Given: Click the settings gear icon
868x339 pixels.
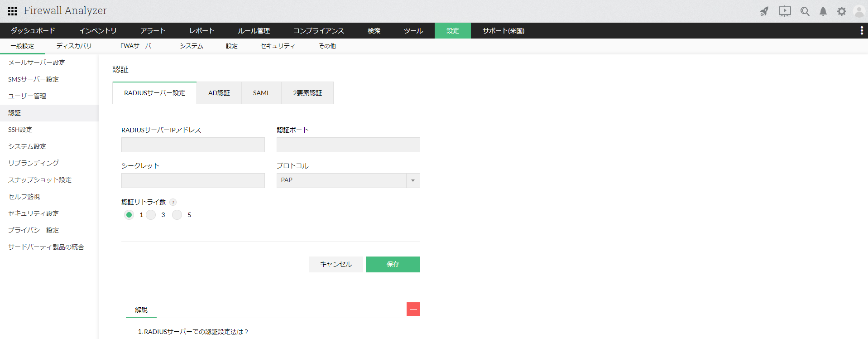Looking at the screenshot, I should (841, 11).
